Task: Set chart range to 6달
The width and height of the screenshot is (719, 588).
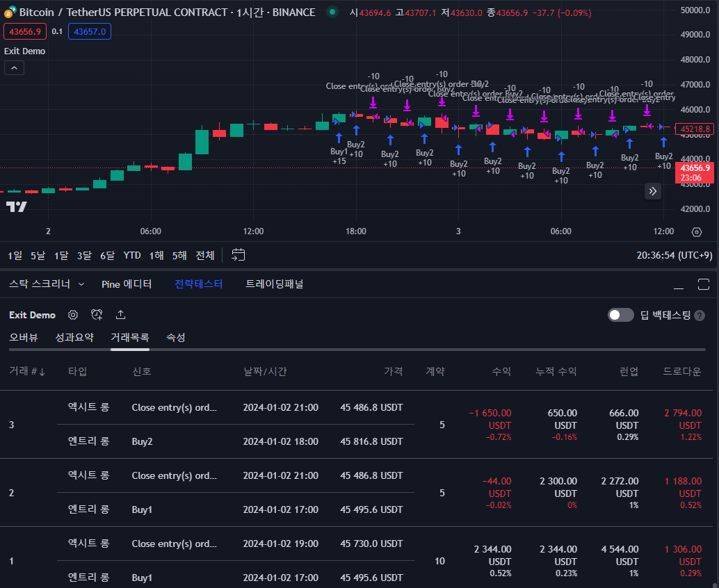Action: [107, 255]
